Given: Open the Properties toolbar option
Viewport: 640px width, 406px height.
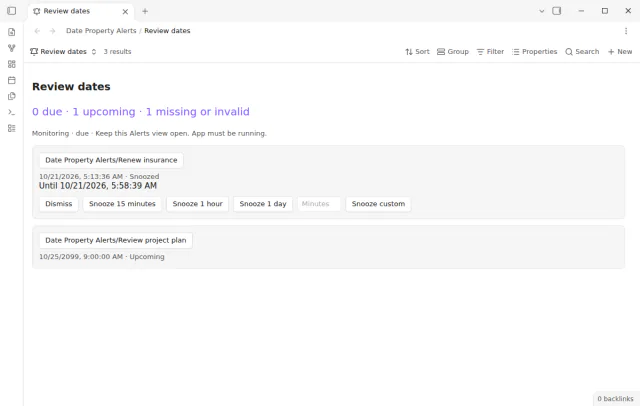Looking at the screenshot, I should [534, 52].
